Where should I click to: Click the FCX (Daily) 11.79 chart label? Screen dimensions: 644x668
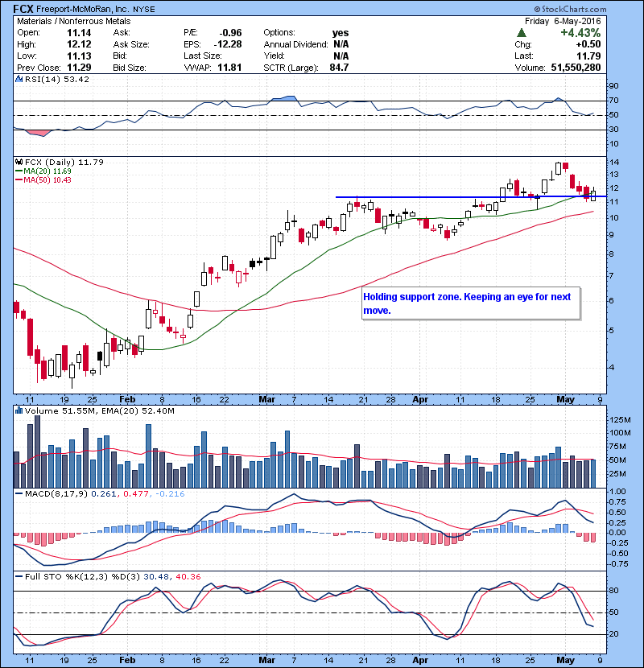(64, 162)
